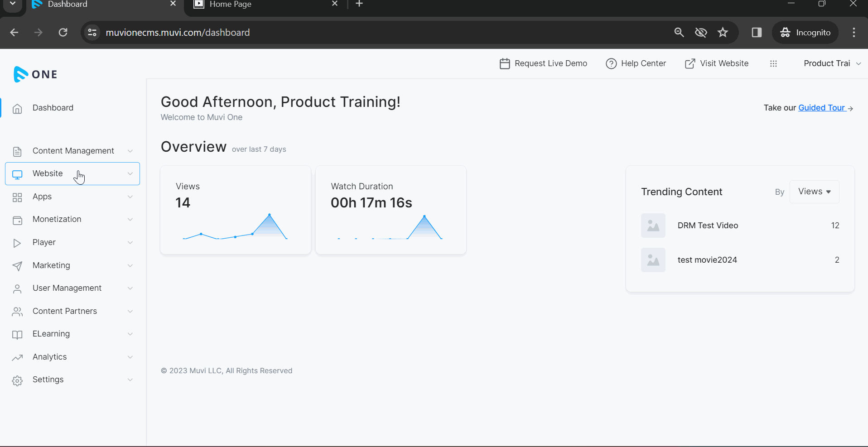This screenshot has width=868, height=447.
Task: Open the apps grid icon in header
Action: tap(773, 64)
